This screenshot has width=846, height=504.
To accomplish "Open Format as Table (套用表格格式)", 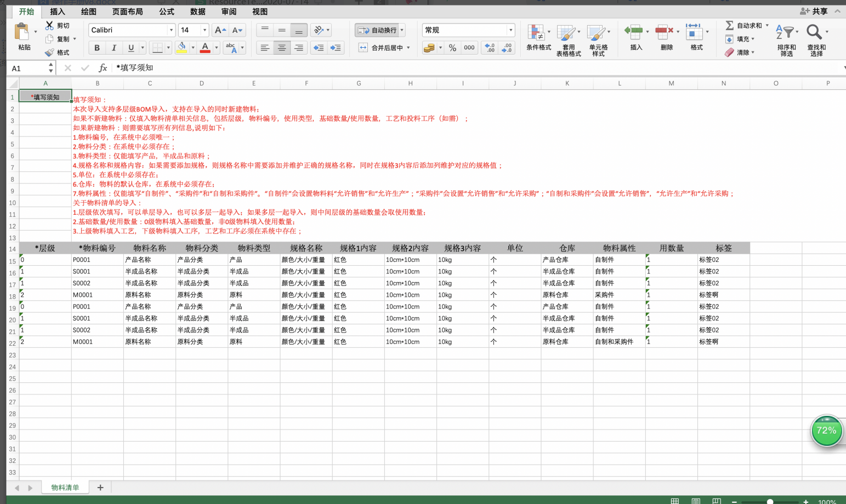I will click(x=568, y=40).
